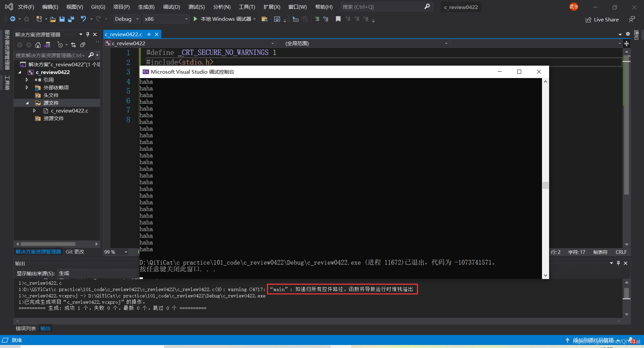Image resolution: width=644 pixels, height=348 pixels.
Task: Pin the c_review0422.c editor tab
Action: point(149,34)
